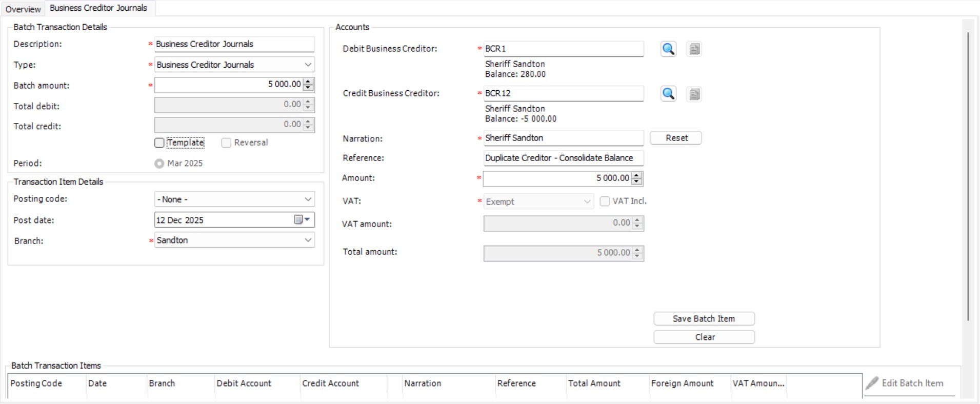Viewport: 980px width, 404px height.
Task: Click the Edit Batch Item pencil
Action: click(x=871, y=383)
